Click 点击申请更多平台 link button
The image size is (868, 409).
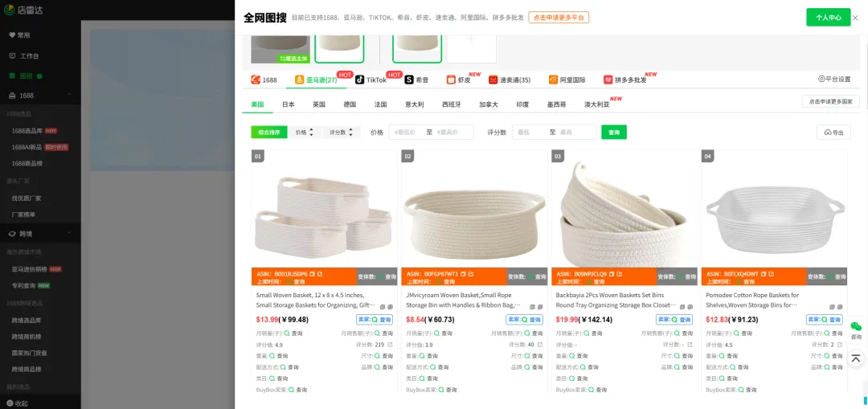click(559, 18)
